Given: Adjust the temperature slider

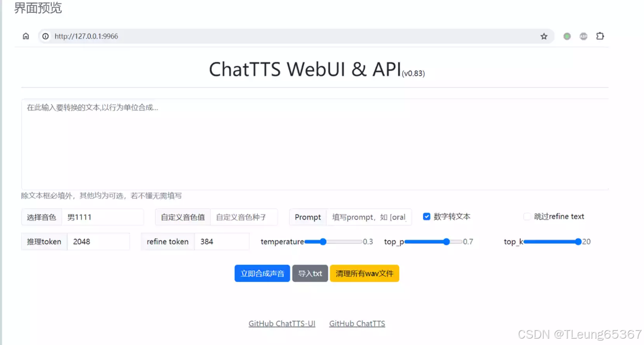Looking at the screenshot, I should pos(333,242).
